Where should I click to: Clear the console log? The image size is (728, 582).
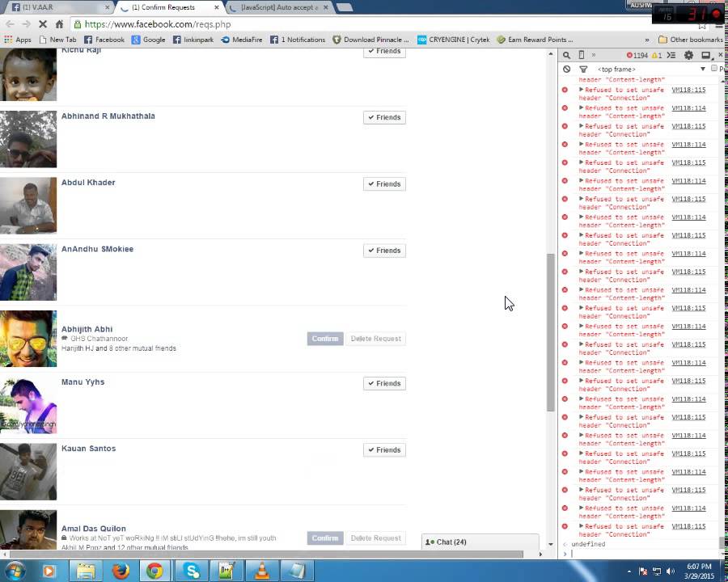[x=566, y=70]
